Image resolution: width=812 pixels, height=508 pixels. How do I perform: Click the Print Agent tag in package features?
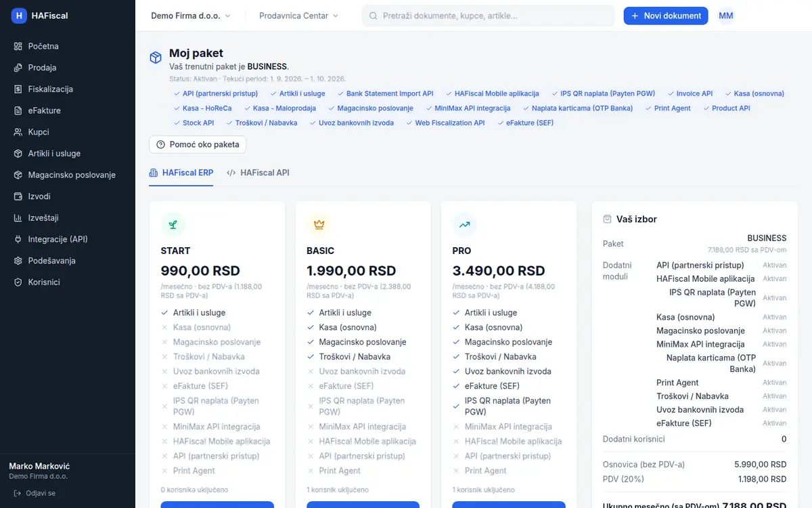[668, 108]
